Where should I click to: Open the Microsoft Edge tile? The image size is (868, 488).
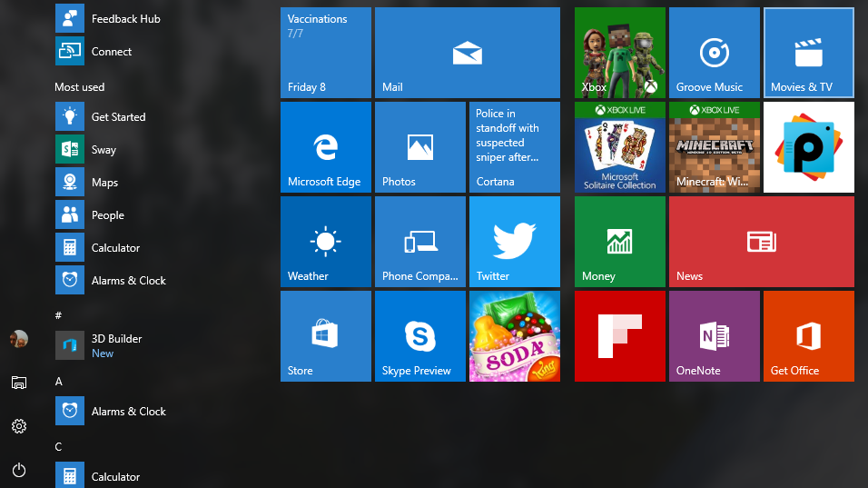pyautogui.click(x=325, y=146)
